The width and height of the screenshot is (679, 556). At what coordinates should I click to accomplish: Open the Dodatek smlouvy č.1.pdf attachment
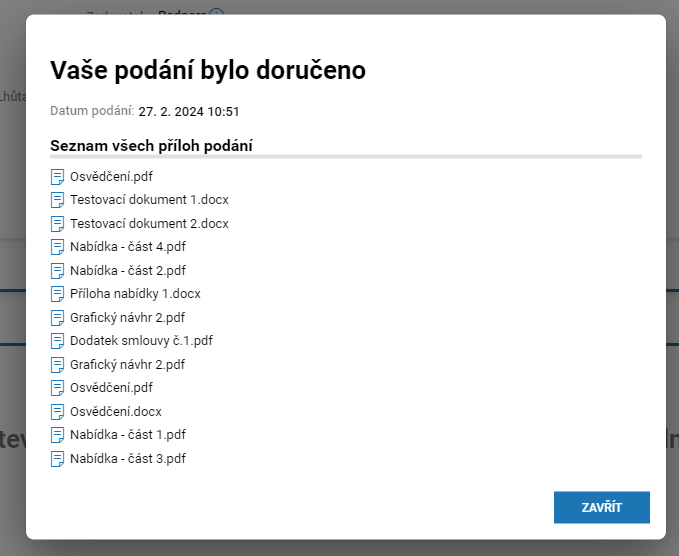141,341
